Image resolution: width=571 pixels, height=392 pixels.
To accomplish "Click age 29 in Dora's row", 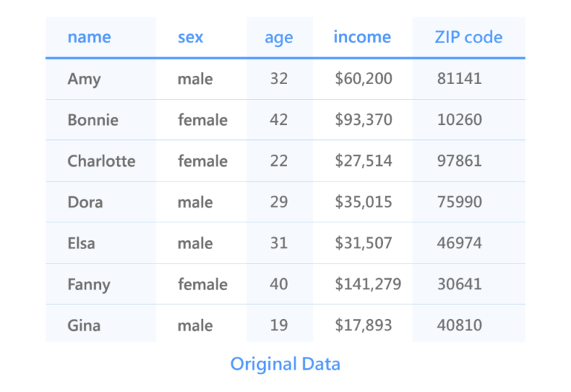I will pyautogui.click(x=279, y=202).
